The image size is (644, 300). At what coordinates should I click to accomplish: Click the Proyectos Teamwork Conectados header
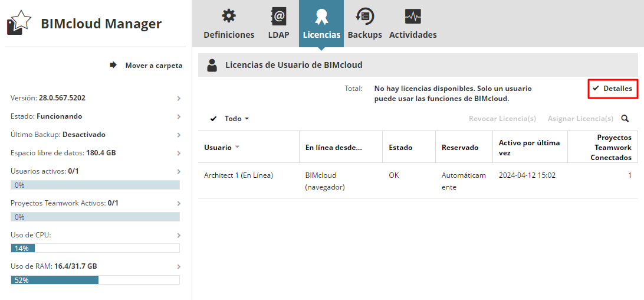[x=603, y=147]
